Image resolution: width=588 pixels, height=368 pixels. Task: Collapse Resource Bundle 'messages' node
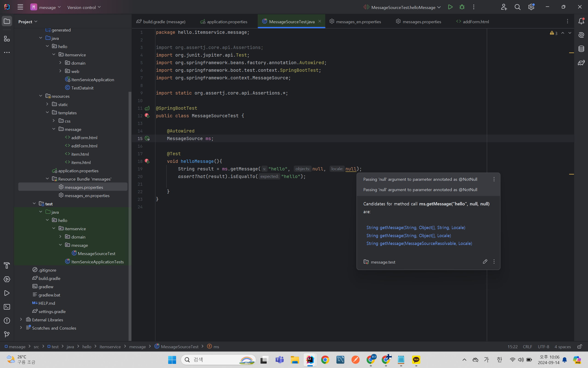coord(47,179)
